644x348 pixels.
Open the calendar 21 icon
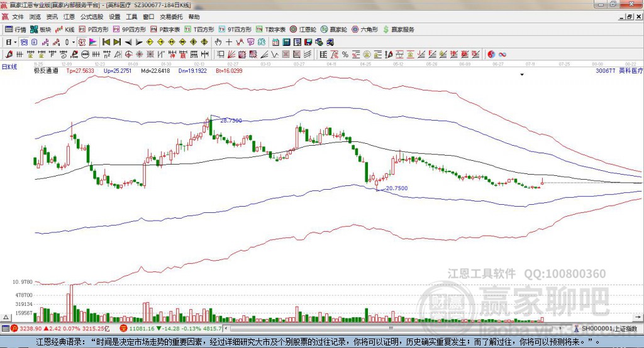click(275, 42)
